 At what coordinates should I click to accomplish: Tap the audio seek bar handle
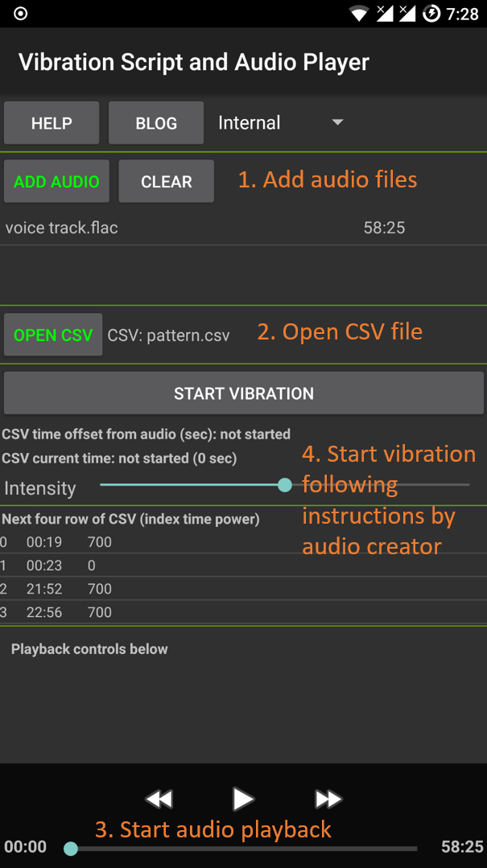[x=71, y=848]
